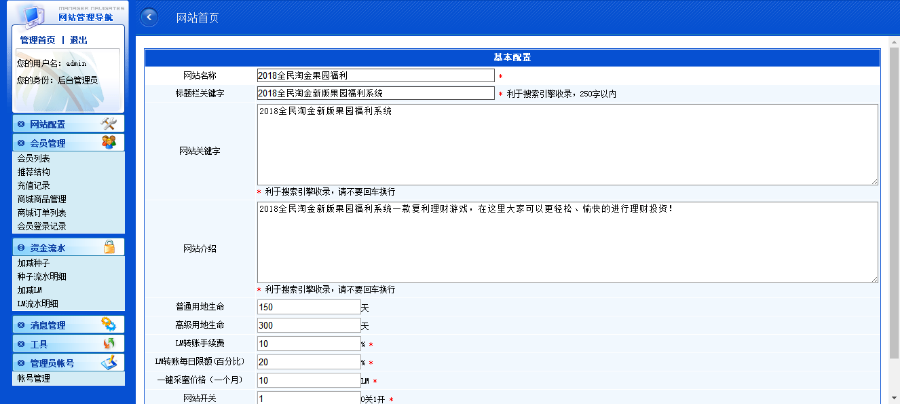Image resolution: width=900 pixels, height=404 pixels.
Task: Click inside the 网站关键字 textarea
Action: [x=567, y=145]
